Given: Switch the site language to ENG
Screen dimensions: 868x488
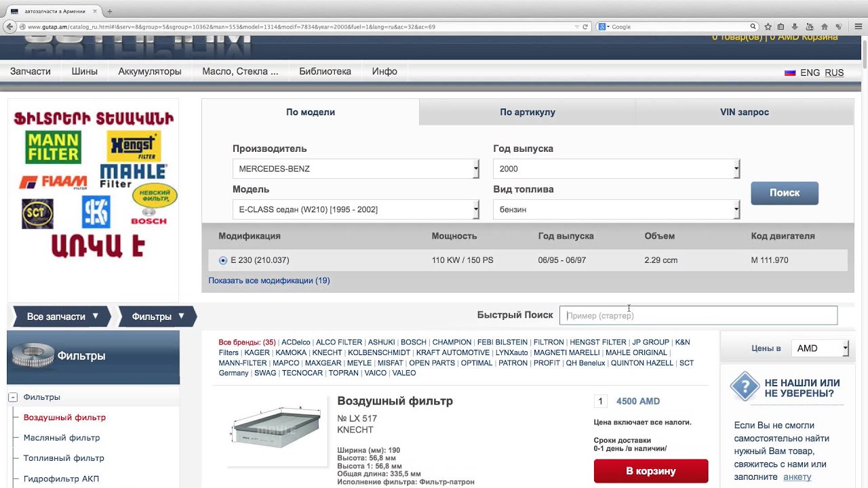Looking at the screenshot, I should 810,73.
